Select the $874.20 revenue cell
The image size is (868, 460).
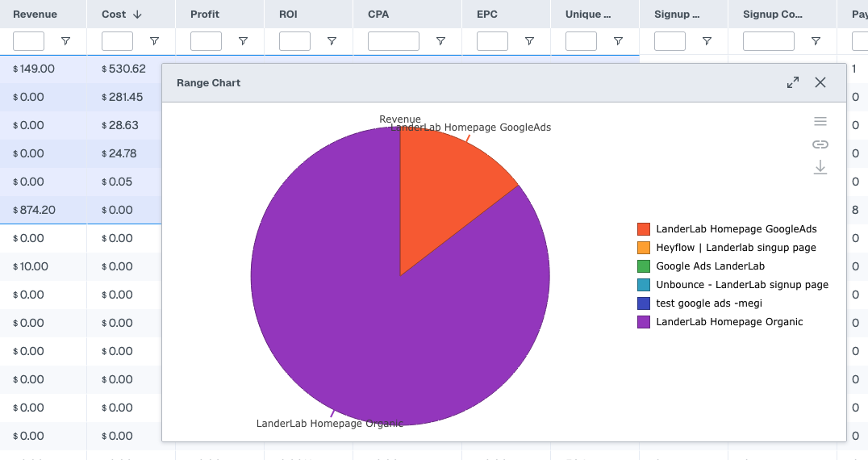coord(34,210)
